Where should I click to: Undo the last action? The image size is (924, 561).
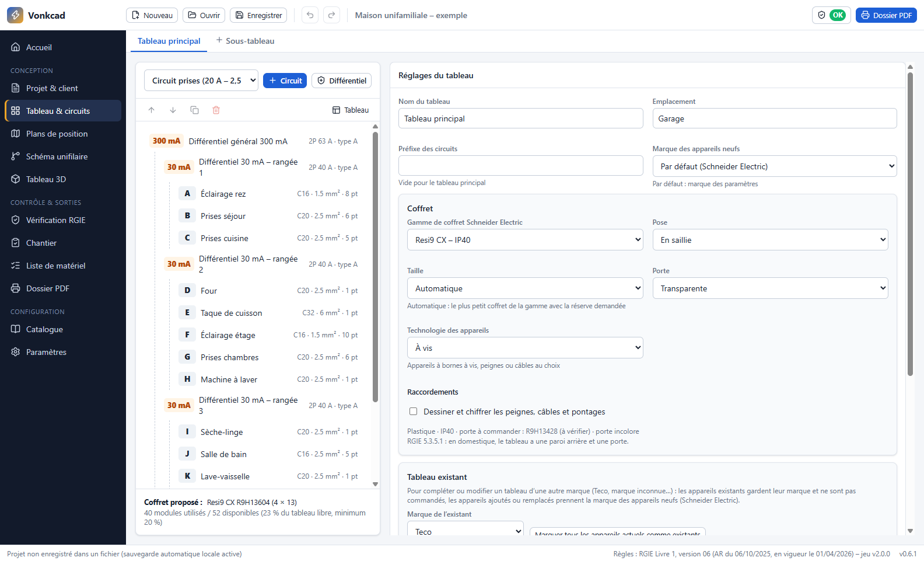click(x=310, y=15)
